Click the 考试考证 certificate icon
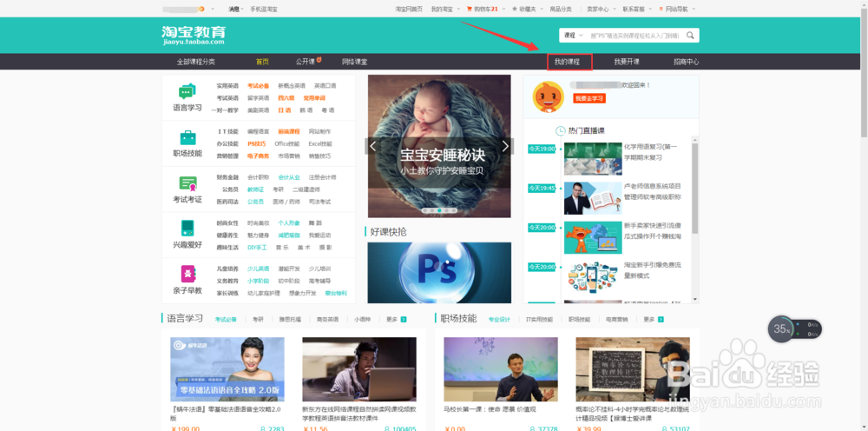 pos(187,183)
